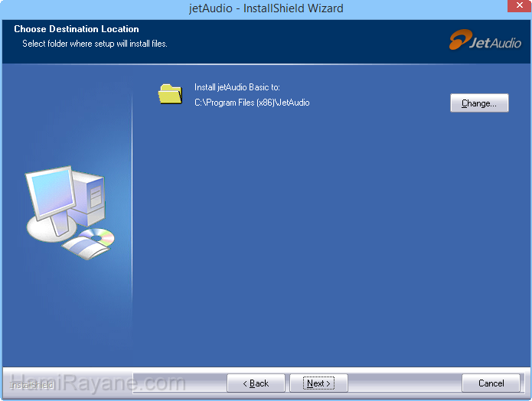532x401 pixels.
Task: Go to the Next step
Action: 318,383
